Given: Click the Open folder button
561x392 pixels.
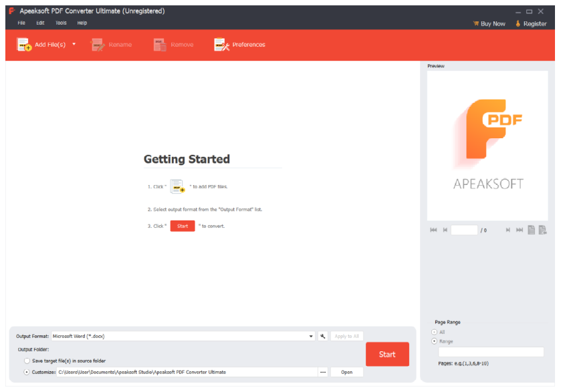Looking at the screenshot, I should [346, 372].
